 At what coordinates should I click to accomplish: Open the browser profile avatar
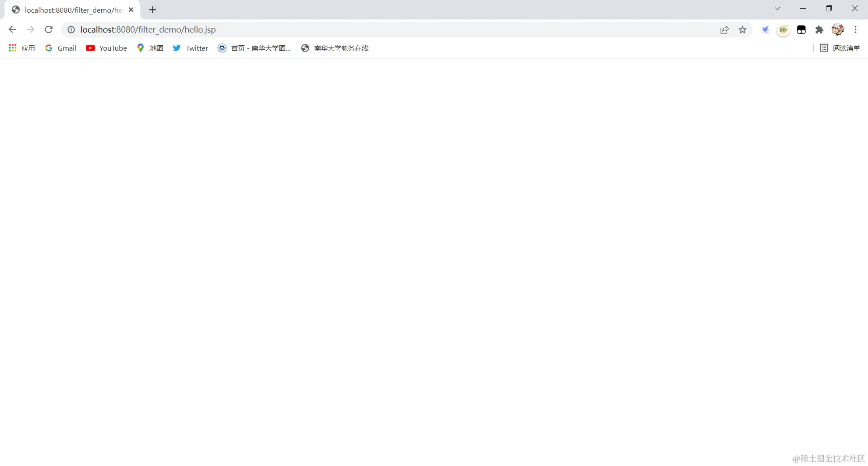838,29
